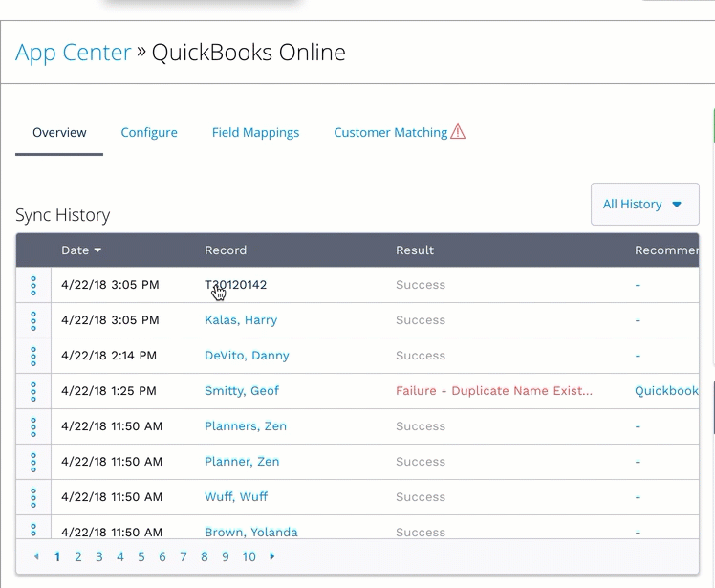Open the Planner, Zen record
Viewport: 715px width, 588px height.
242,461
